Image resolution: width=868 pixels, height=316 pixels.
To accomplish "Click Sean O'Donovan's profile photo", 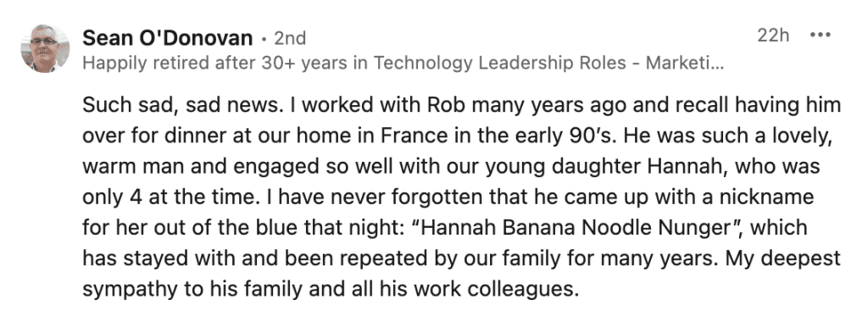I will (46, 48).
